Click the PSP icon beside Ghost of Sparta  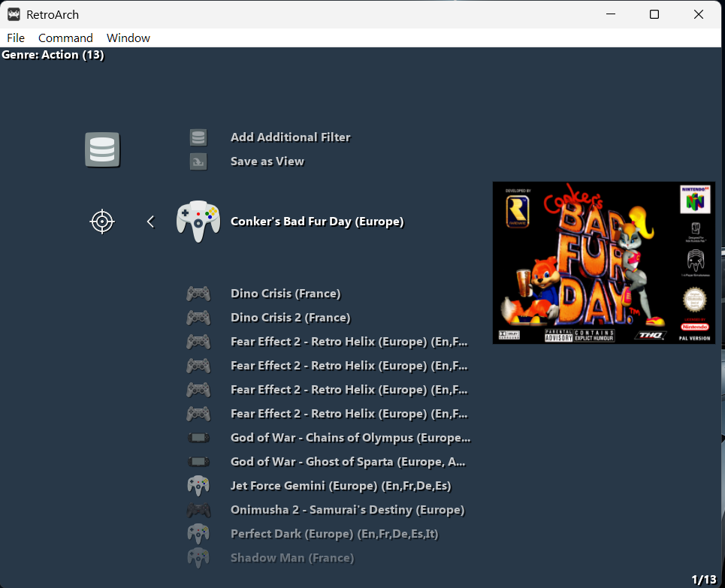[198, 462]
